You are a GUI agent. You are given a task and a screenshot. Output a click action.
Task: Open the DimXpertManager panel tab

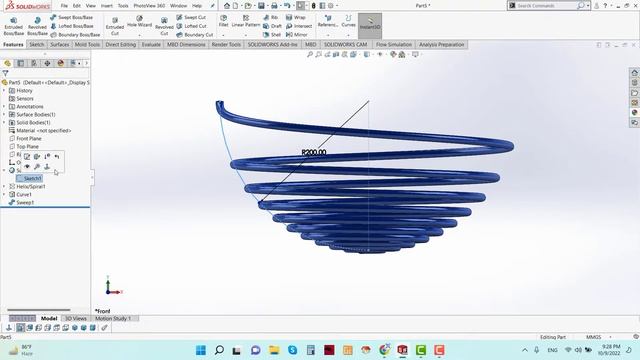pyautogui.click(x=47, y=63)
